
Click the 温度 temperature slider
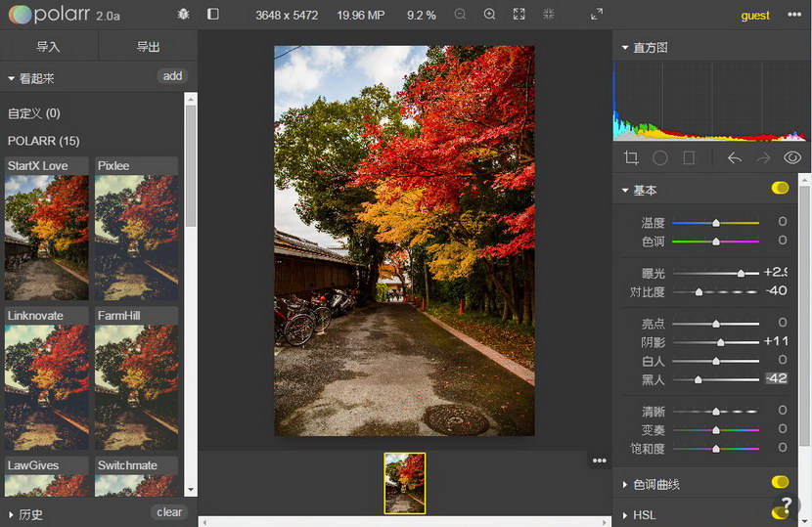716,223
